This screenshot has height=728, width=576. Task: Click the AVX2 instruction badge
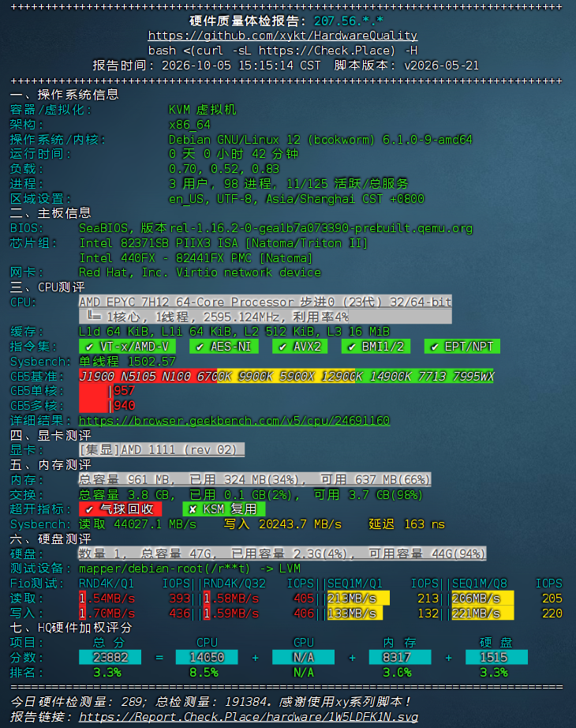(x=300, y=347)
